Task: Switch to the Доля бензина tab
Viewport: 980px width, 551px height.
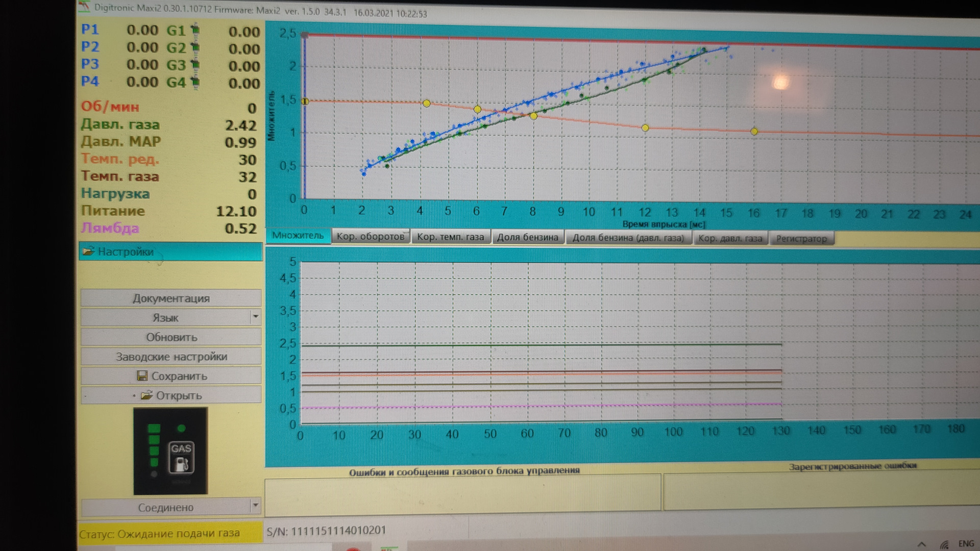Action: 528,237
